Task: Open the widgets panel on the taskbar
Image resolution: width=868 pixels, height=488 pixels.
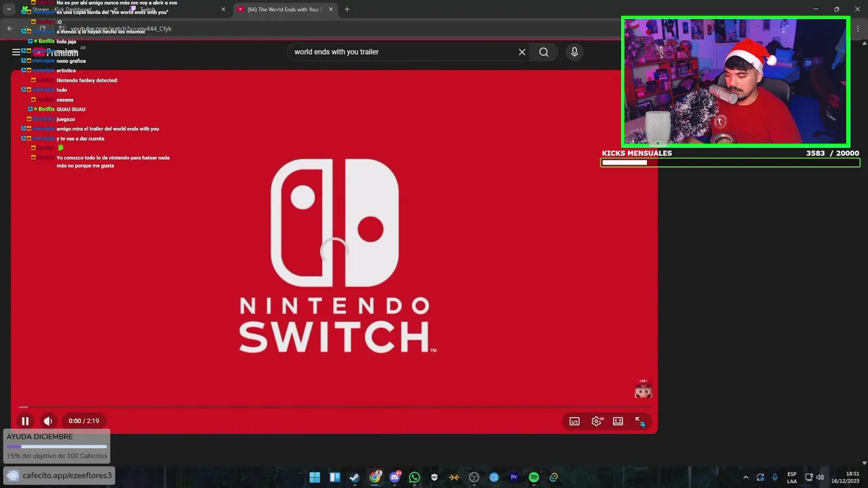Action: point(334,477)
